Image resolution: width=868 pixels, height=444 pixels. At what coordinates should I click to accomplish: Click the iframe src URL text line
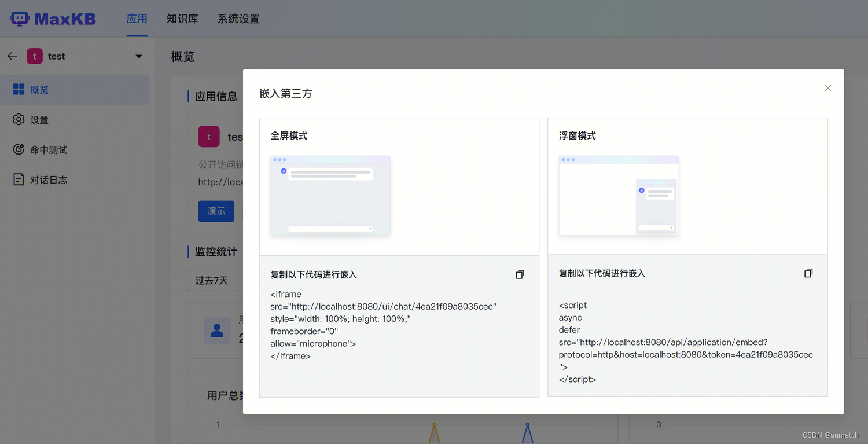pyautogui.click(x=383, y=306)
